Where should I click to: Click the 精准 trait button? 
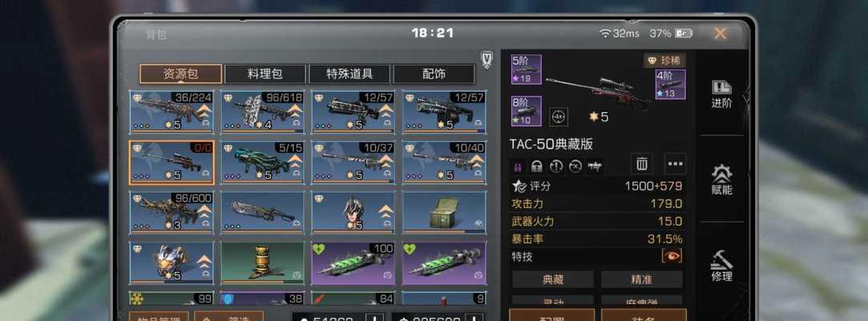click(642, 280)
